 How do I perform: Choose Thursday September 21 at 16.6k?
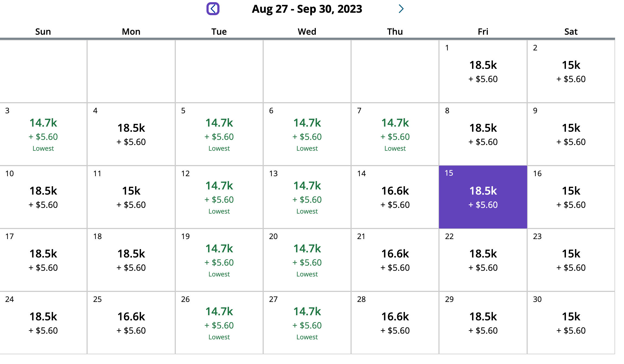click(395, 260)
